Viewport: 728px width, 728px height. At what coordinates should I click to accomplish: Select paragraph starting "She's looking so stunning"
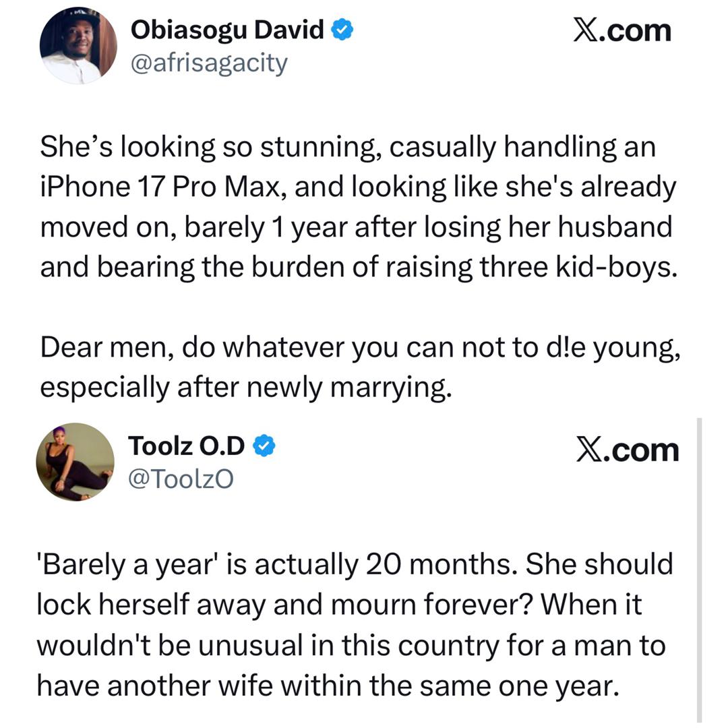[x=357, y=206]
